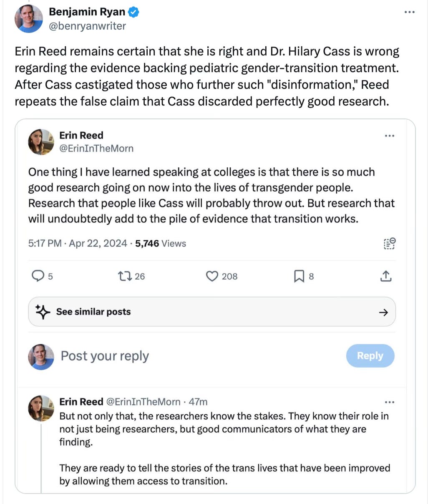The height and width of the screenshot is (504, 428).
Task: Open the @ErinInTheMorn handle in quoted post
Action: pyautogui.click(x=96, y=148)
